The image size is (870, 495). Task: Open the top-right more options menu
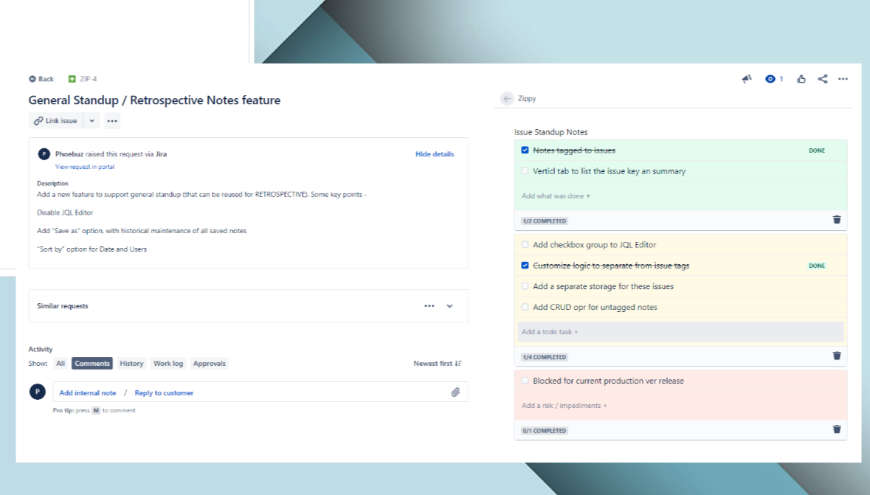(x=843, y=79)
